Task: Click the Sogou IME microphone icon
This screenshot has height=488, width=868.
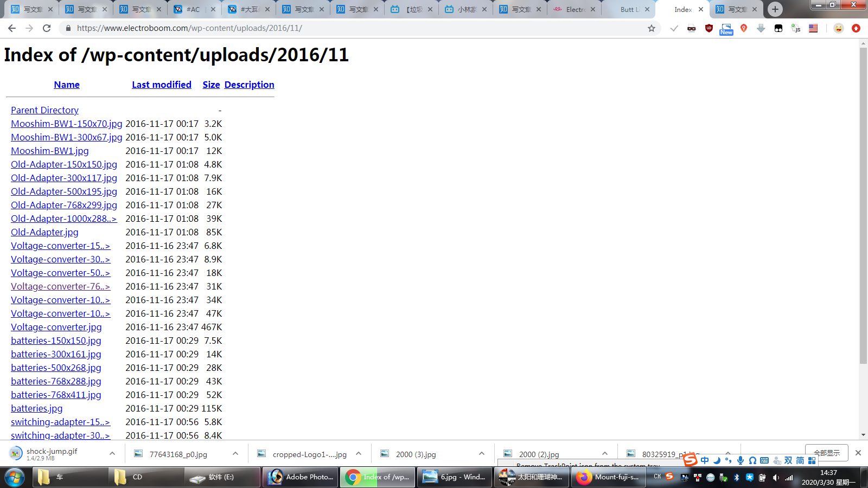Action: point(740,460)
